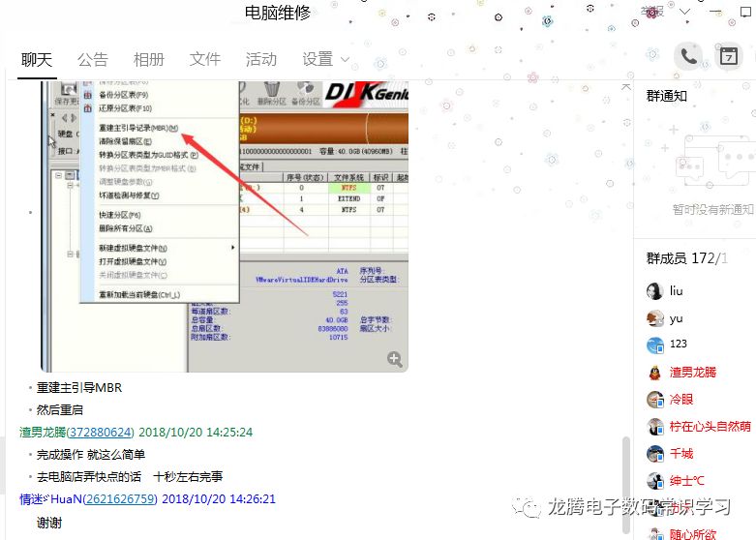
Task: Click the 暂时没有新通知 notice text
Action: click(x=713, y=209)
